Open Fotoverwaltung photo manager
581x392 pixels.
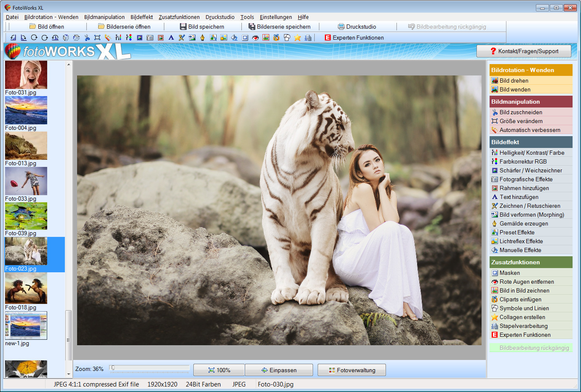click(x=352, y=370)
